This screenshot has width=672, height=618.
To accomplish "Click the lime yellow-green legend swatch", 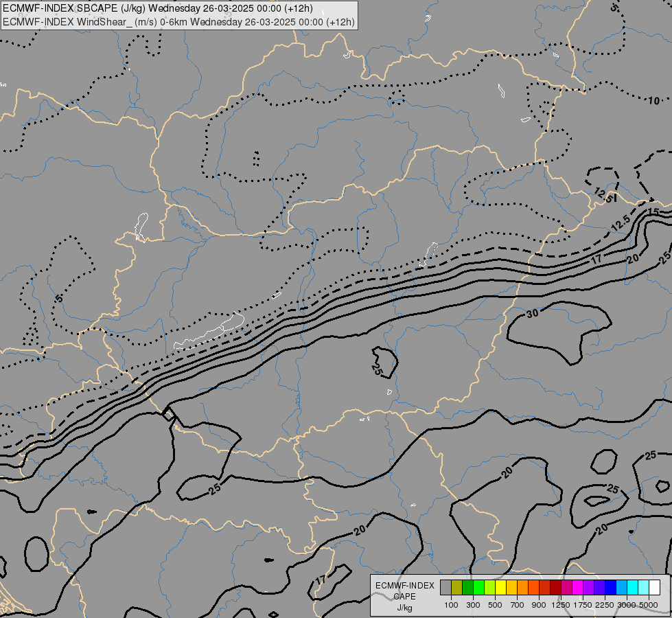I will 490,588.
